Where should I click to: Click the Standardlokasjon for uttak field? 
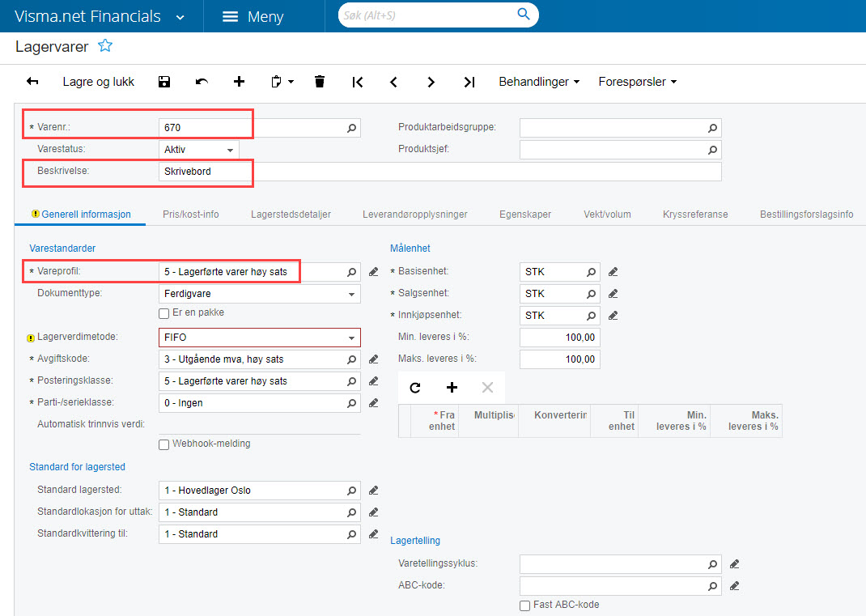[260, 512]
